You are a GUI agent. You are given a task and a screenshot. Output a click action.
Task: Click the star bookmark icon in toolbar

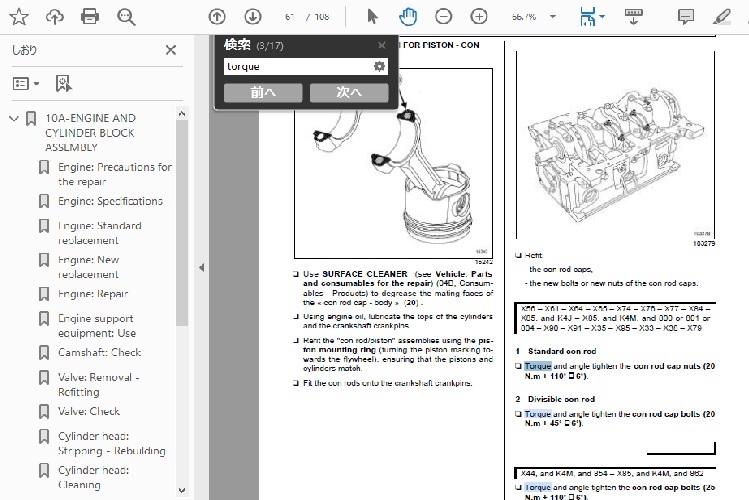coord(19,17)
